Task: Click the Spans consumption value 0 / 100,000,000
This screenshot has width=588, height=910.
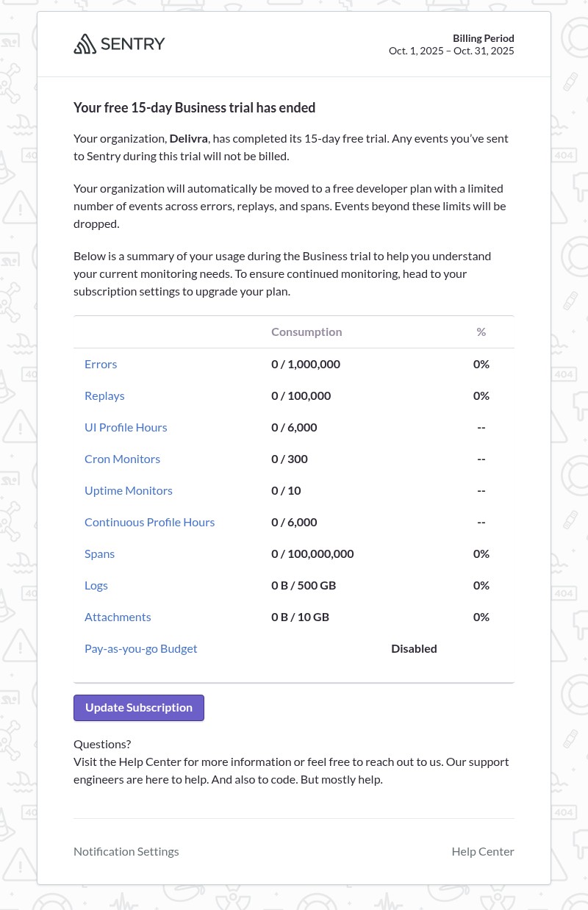Action: [x=312, y=553]
